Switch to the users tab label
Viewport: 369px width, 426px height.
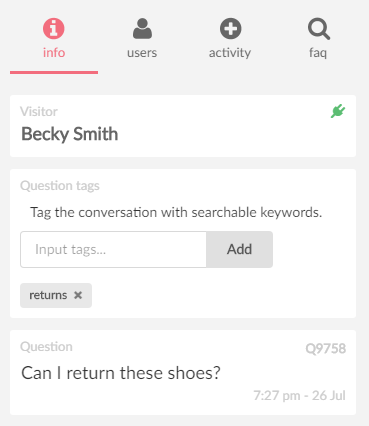(x=142, y=53)
